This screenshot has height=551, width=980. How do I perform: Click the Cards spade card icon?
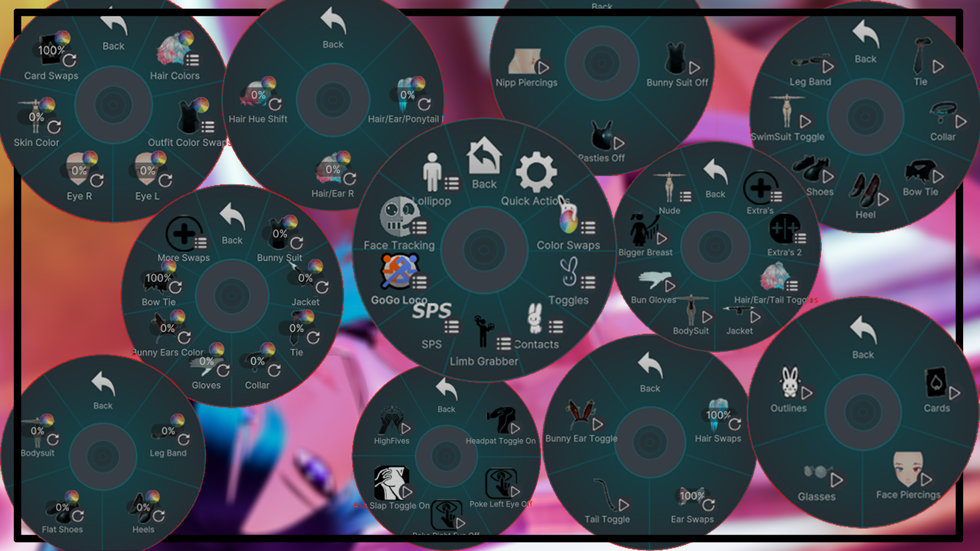point(936,383)
